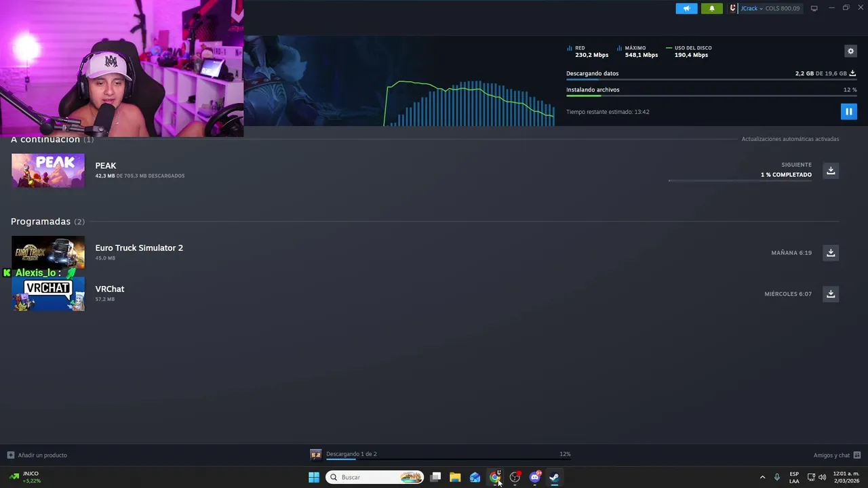Open the clock showing 12:01 a. m.

(x=846, y=477)
